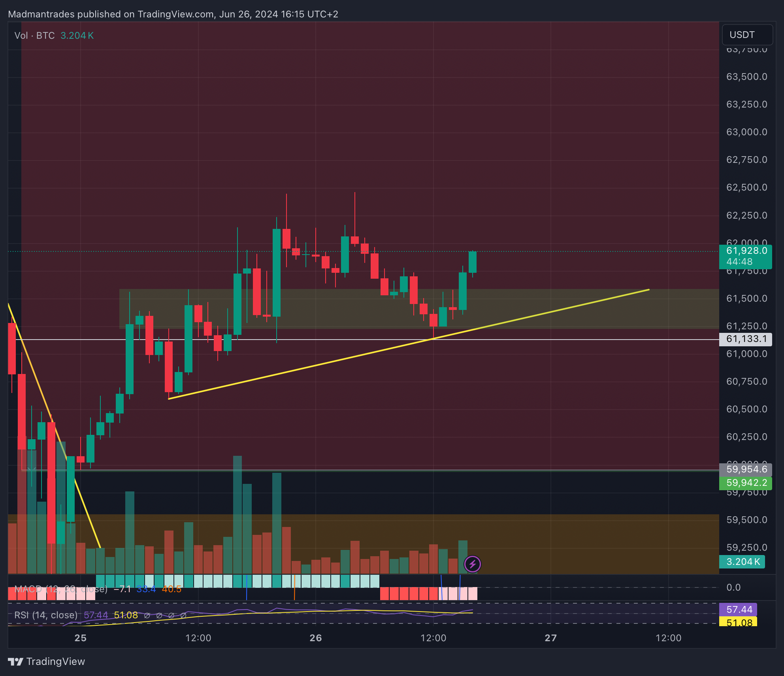Click the date label 26 on time axis

(x=316, y=638)
